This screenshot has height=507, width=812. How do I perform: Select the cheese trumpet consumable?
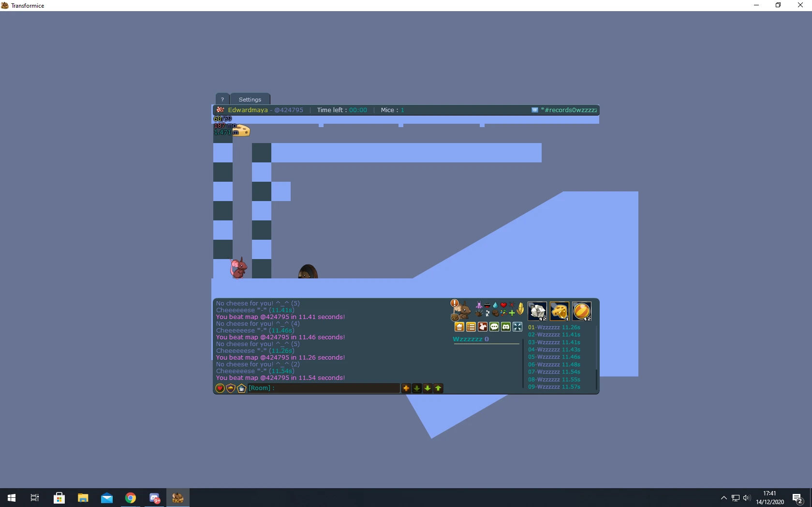click(x=560, y=311)
